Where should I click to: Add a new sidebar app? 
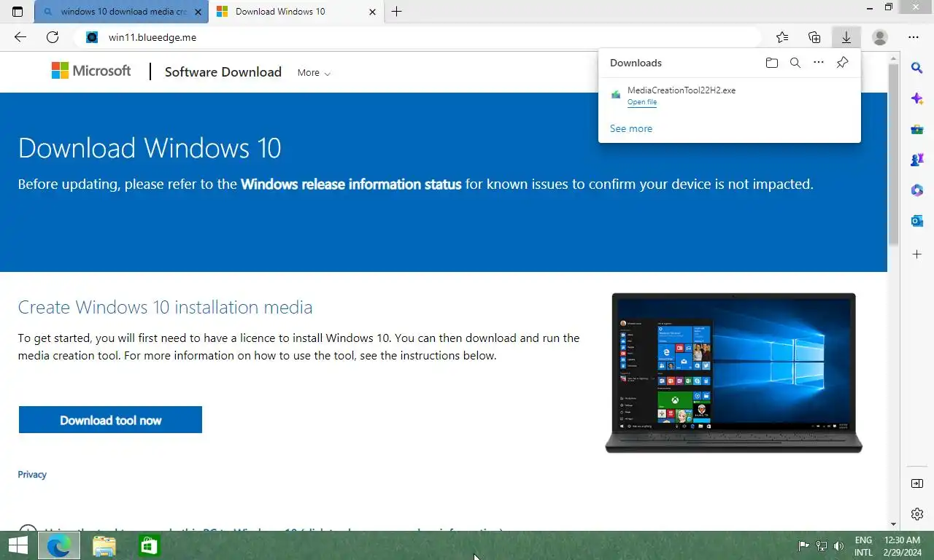tap(917, 254)
